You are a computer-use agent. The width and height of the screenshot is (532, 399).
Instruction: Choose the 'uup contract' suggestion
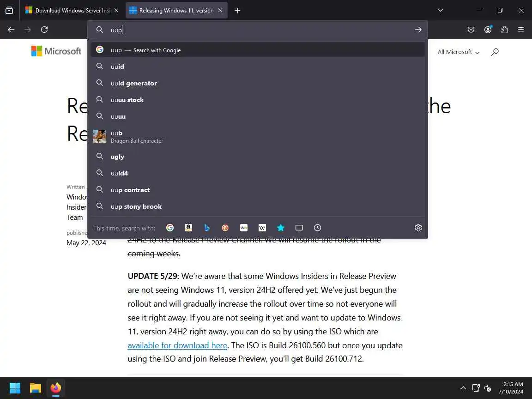point(258,190)
